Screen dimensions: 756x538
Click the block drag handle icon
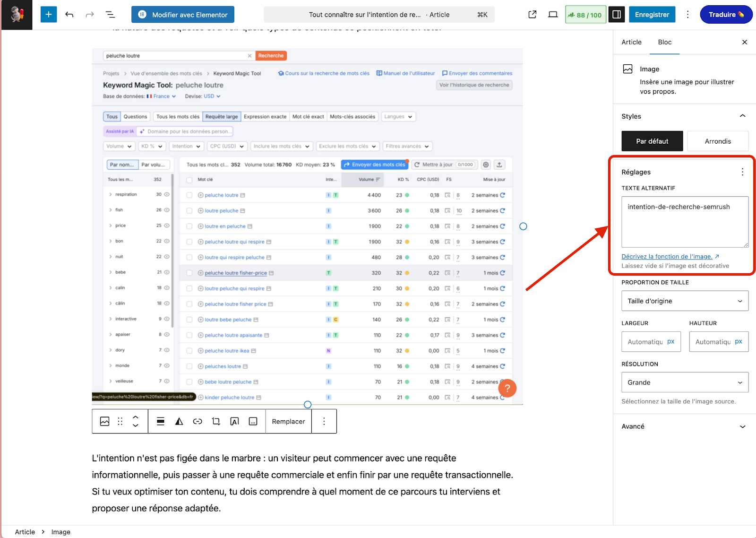[x=120, y=421]
